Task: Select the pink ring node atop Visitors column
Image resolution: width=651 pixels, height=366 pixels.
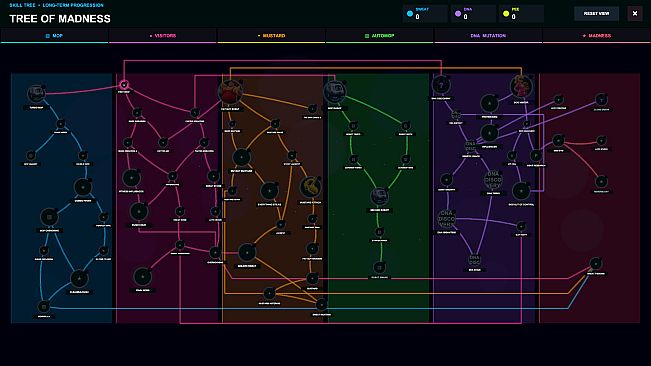Action: click(124, 85)
